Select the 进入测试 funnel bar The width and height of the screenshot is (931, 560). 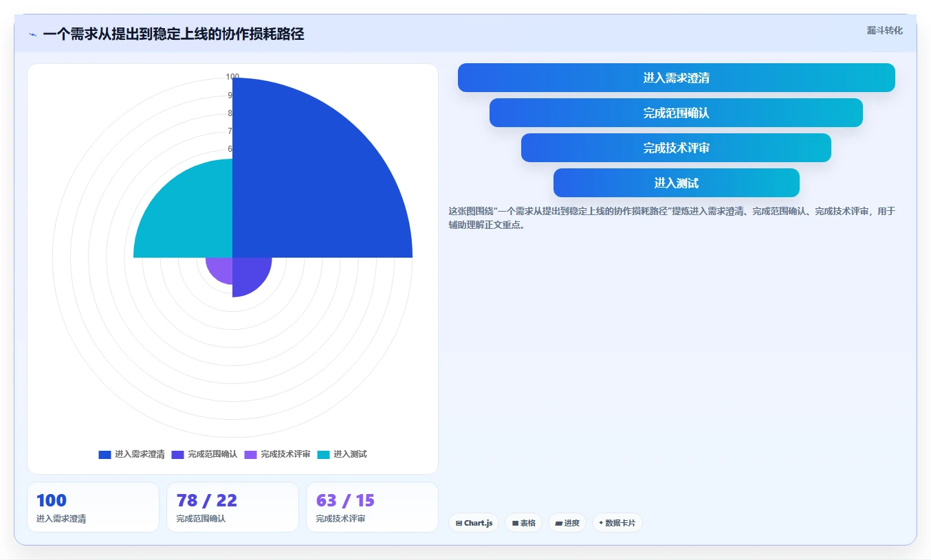(x=677, y=183)
